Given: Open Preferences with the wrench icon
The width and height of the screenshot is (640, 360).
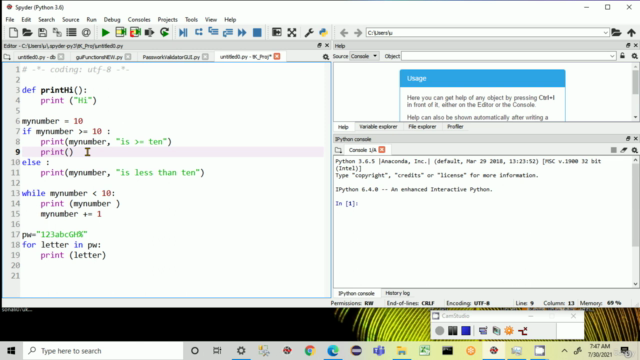Looking at the screenshot, I should [x=309, y=33].
